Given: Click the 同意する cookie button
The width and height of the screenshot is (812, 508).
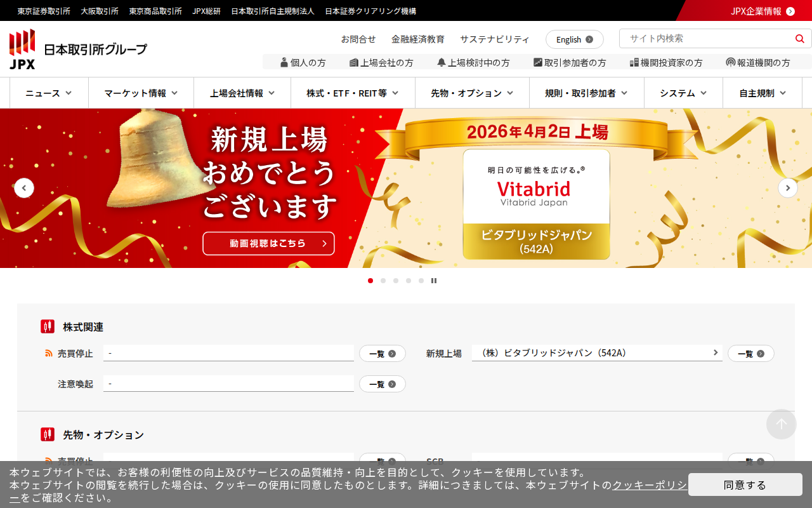Looking at the screenshot, I should [745, 485].
